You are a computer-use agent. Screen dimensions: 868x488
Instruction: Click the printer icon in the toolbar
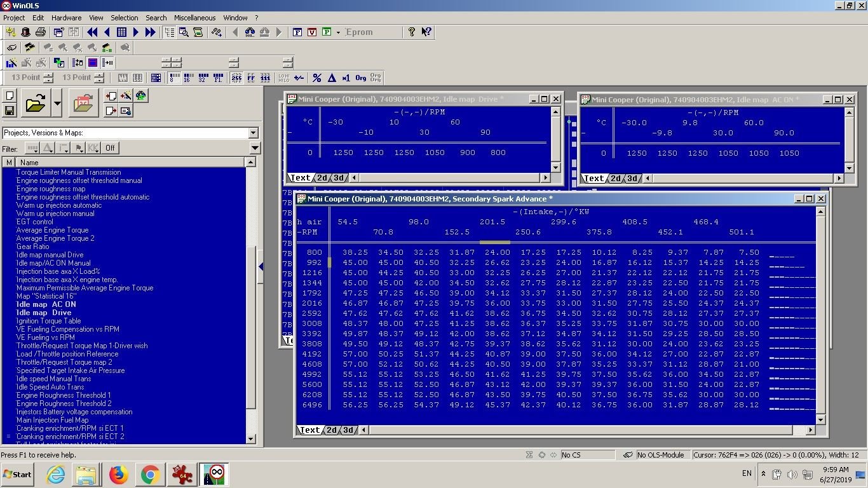[x=41, y=32]
